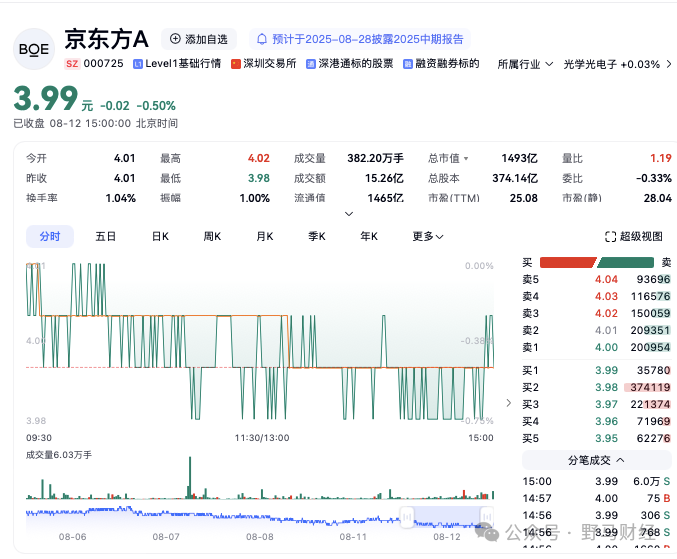Screen dimensions: 677x559
Task: Open the 2025中期报告 disclosure notice
Action: [x=360, y=39]
